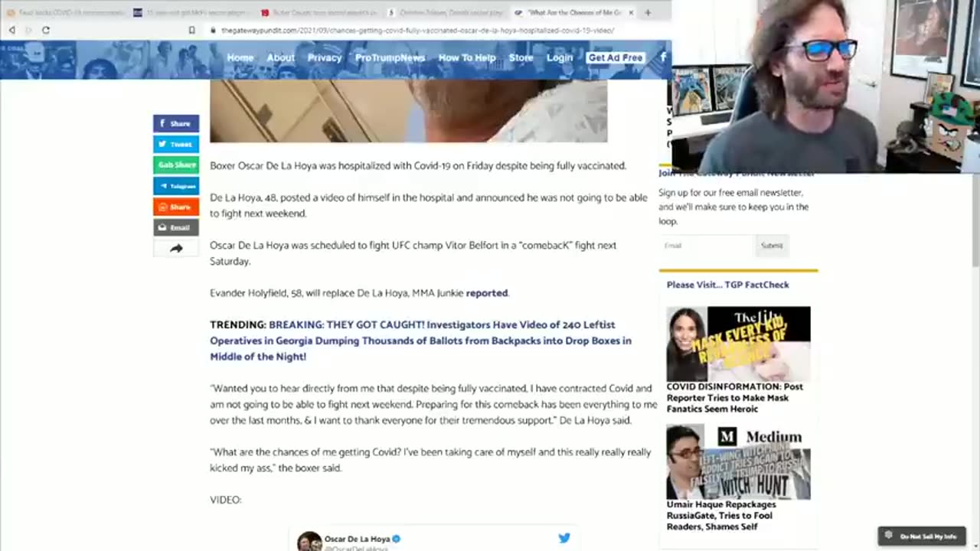The height and width of the screenshot is (551, 980).
Task: Switch to the second browser tab
Action: [x=190, y=12]
